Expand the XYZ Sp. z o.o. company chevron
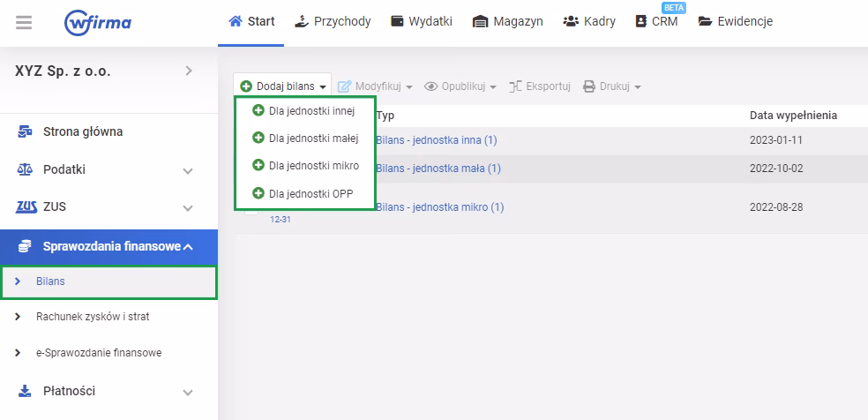The height and width of the screenshot is (420, 868). (188, 71)
